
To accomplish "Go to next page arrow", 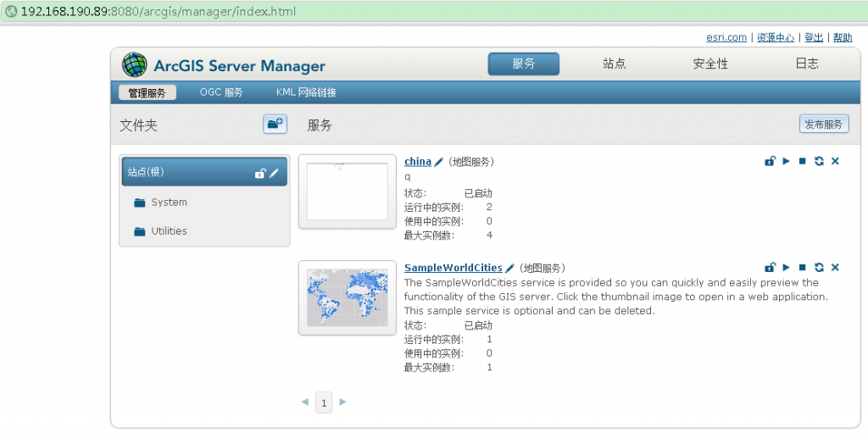I will pyautogui.click(x=342, y=402).
